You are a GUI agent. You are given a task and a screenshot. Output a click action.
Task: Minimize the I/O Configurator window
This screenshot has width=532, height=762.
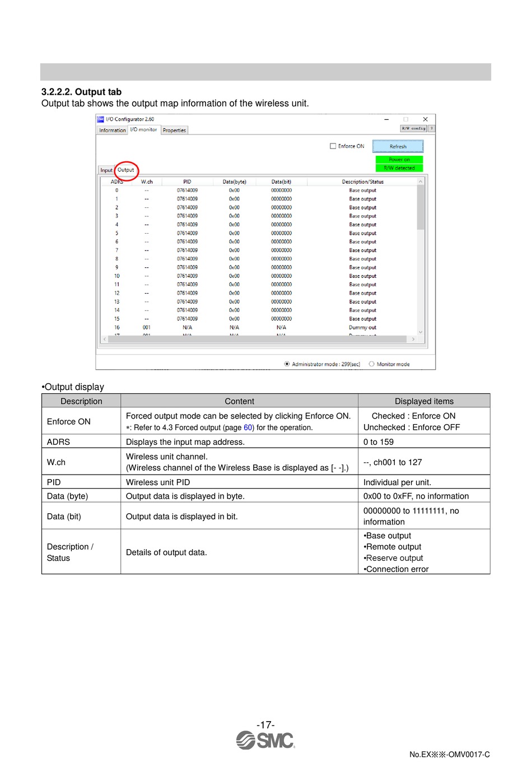386,119
